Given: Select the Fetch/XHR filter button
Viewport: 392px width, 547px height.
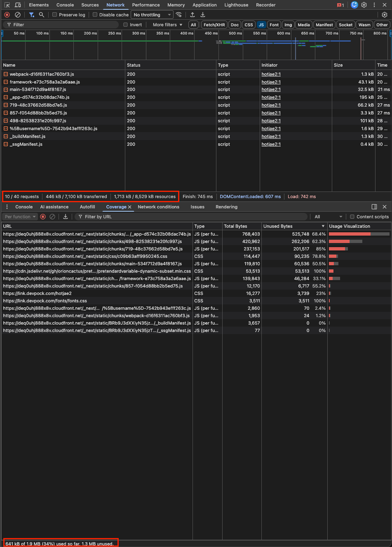Looking at the screenshot, I should tap(214, 25).
